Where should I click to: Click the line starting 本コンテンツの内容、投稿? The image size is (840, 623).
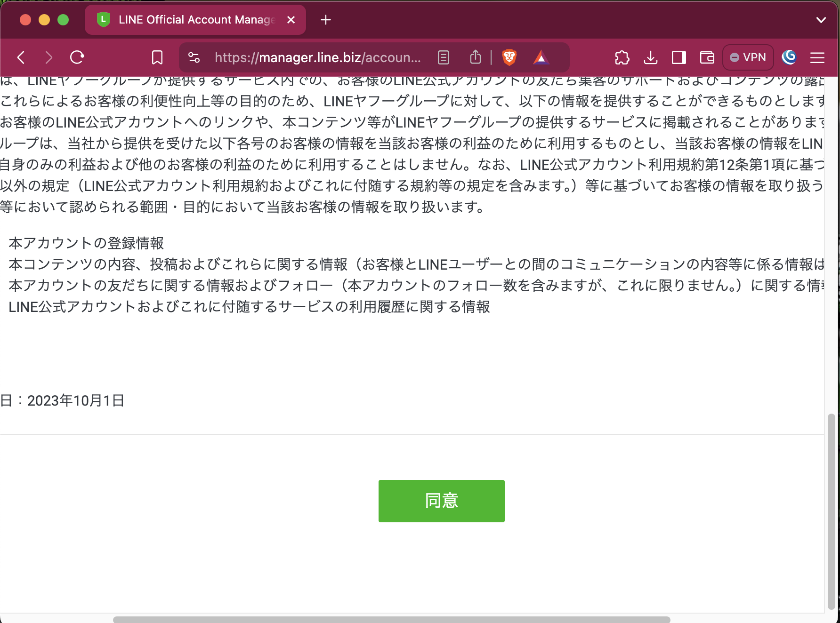pos(416,264)
